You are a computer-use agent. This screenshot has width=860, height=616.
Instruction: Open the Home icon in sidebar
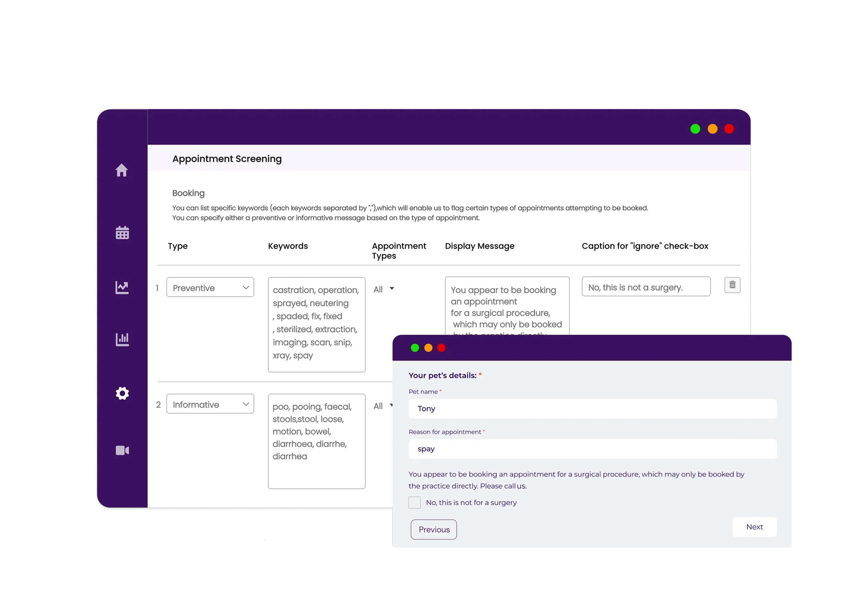122,170
